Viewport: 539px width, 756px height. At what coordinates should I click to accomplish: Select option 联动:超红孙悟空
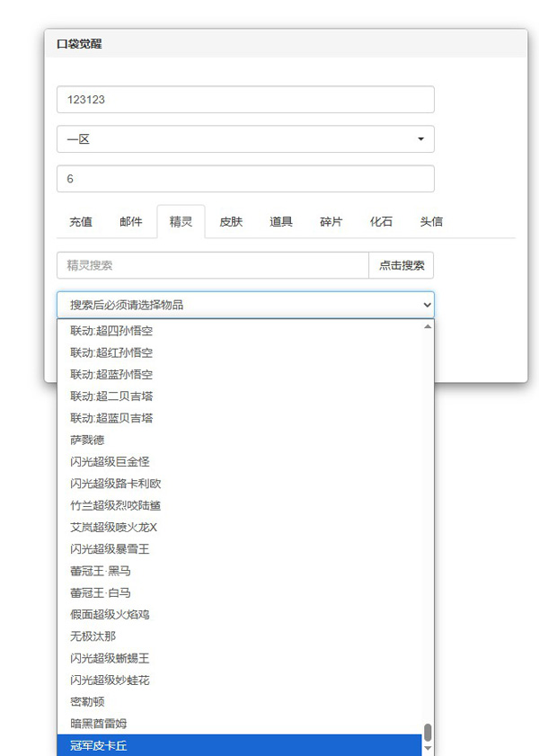pos(239,352)
